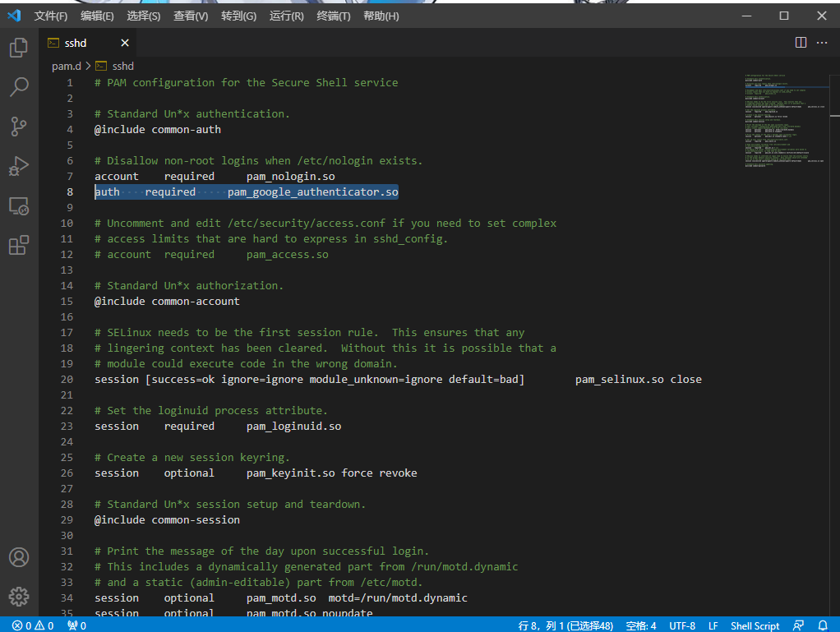Open the pam.d breadcrumb dropdown
This screenshot has width=840, height=632.
[x=67, y=66]
